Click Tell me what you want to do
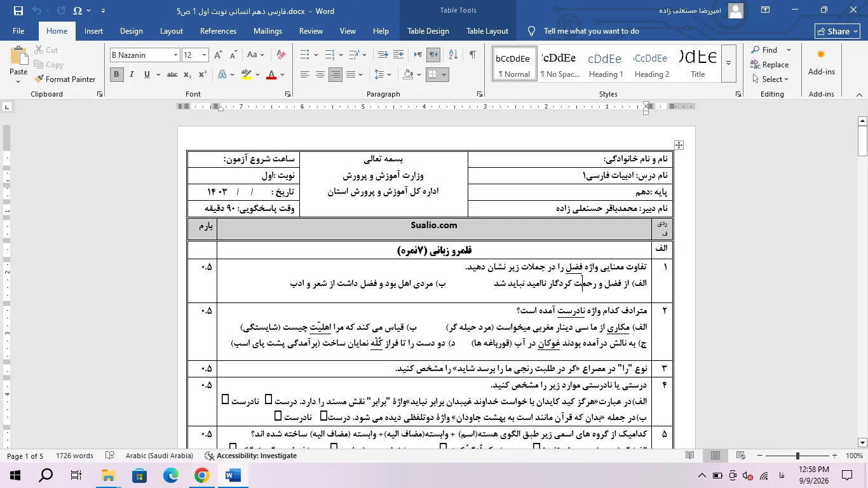The width and height of the screenshot is (868, 488). click(x=591, y=31)
